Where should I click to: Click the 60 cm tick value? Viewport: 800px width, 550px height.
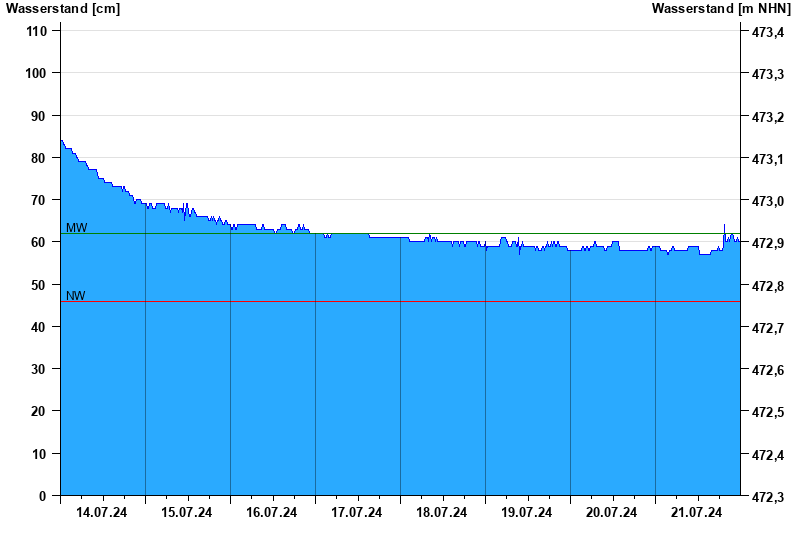click(39, 242)
